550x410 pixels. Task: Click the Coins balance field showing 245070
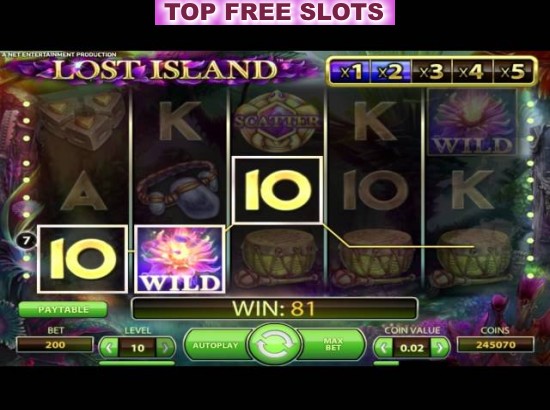click(x=496, y=345)
